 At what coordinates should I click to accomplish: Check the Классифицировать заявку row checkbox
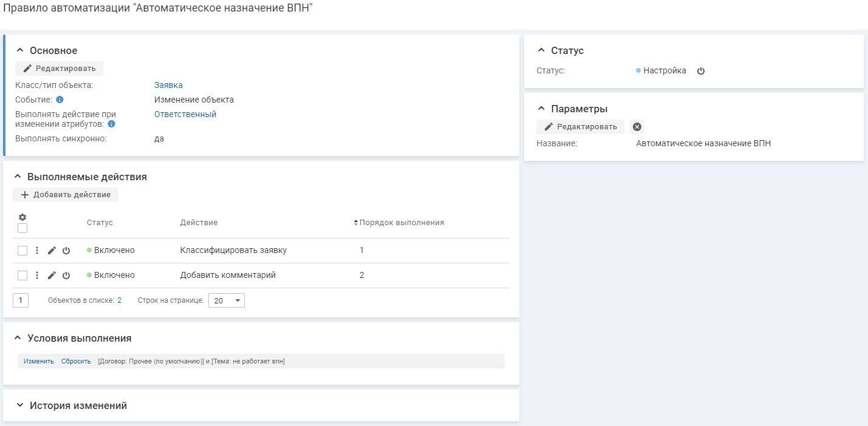point(22,251)
